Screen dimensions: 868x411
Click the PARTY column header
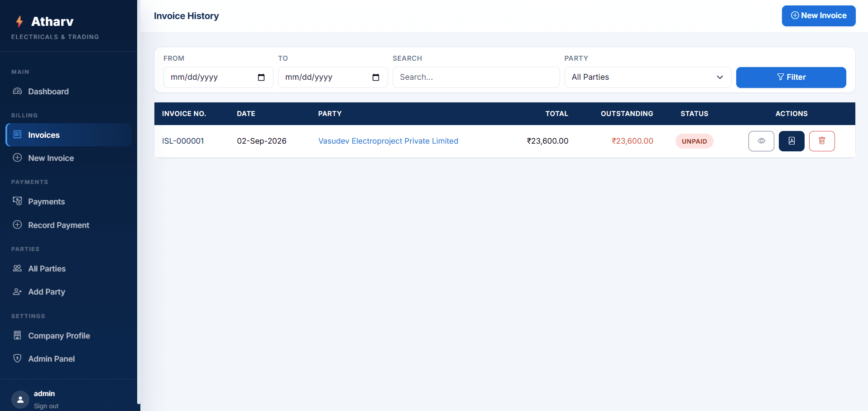point(330,114)
